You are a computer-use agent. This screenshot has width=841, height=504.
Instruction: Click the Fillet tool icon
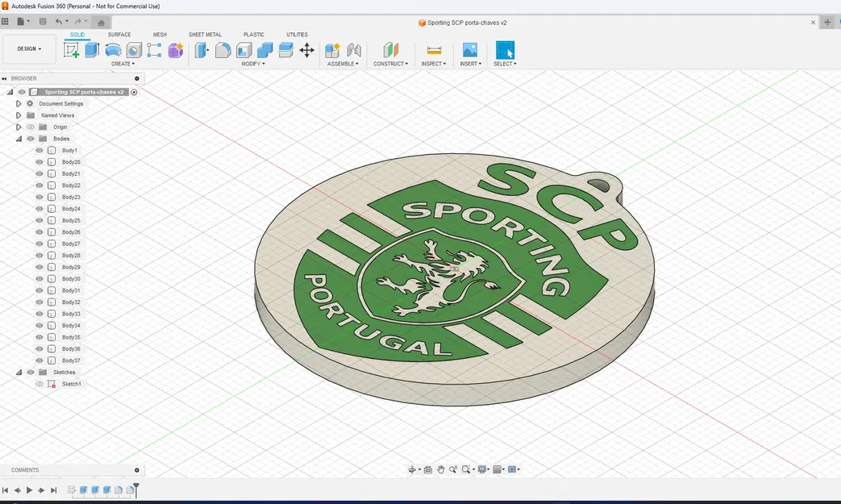[223, 50]
